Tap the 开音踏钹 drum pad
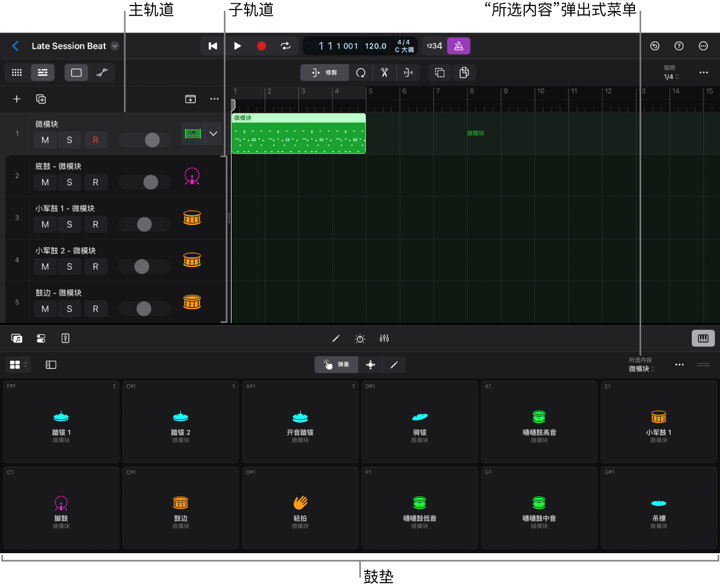 [300, 422]
